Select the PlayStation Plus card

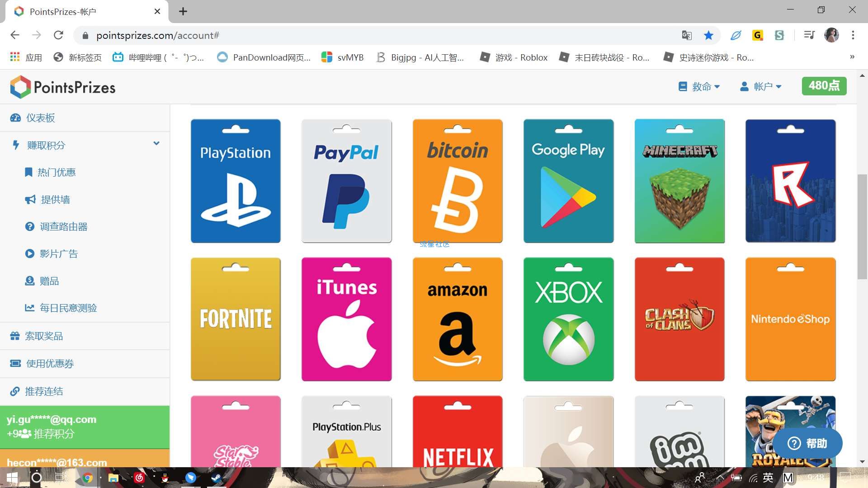click(347, 432)
